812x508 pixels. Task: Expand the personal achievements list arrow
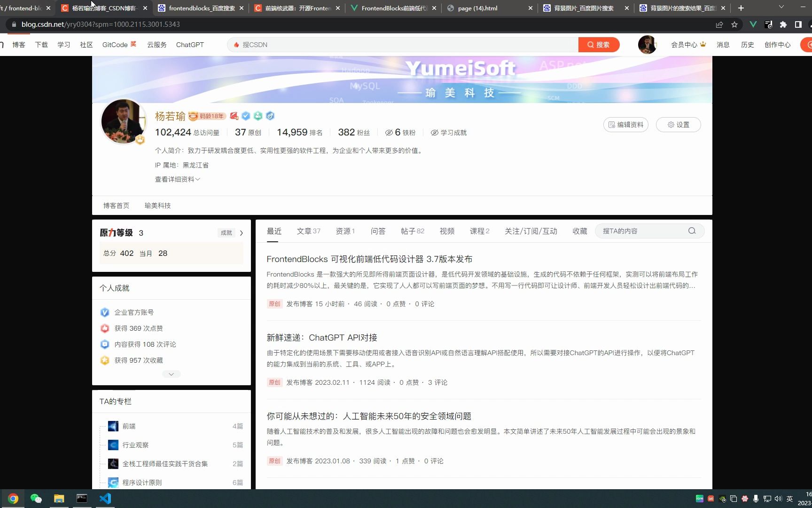click(x=171, y=373)
